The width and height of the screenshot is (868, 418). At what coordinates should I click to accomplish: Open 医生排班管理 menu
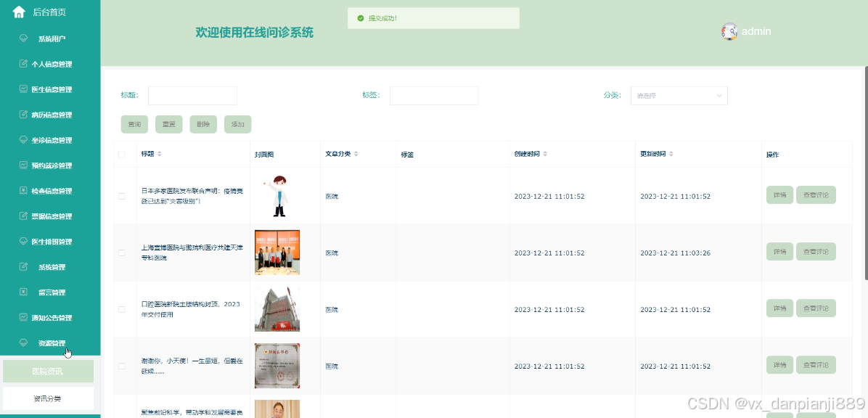(x=50, y=242)
